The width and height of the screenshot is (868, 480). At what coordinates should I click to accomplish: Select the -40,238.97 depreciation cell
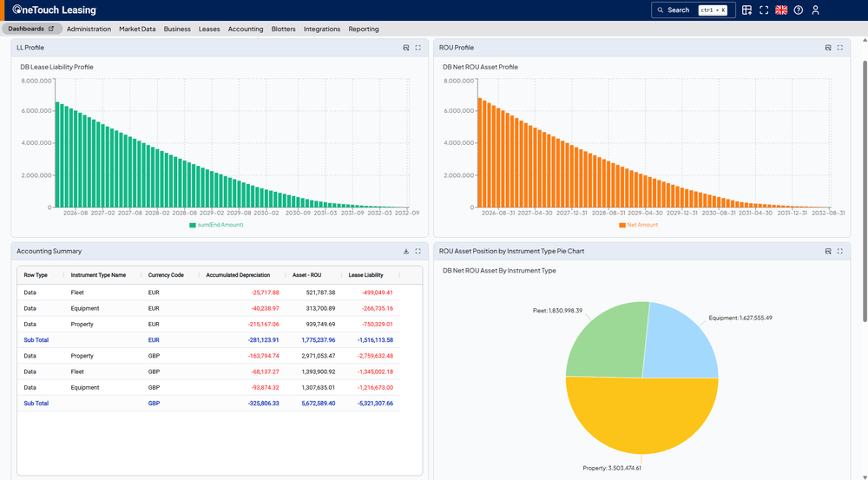[x=265, y=308]
